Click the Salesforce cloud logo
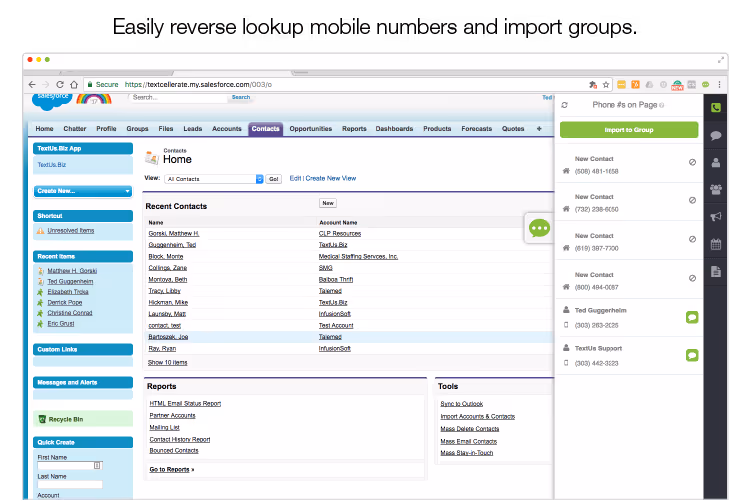This screenshot has width=751, height=501. click(52, 101)
